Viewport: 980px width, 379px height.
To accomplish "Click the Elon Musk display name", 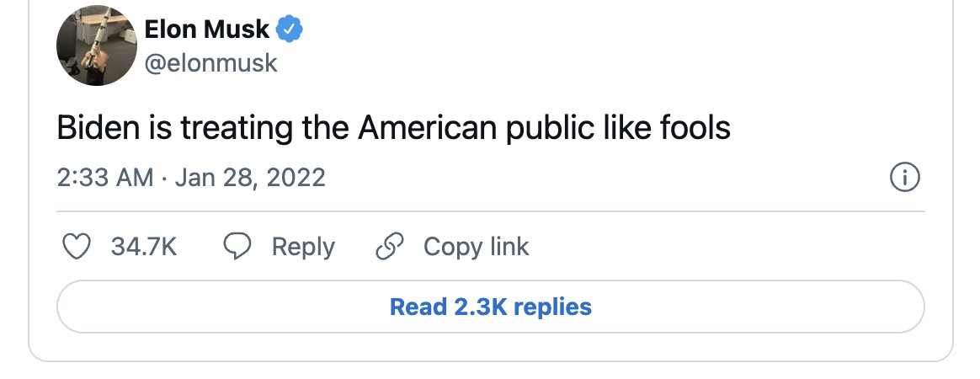I will click(x=206, y=29).
